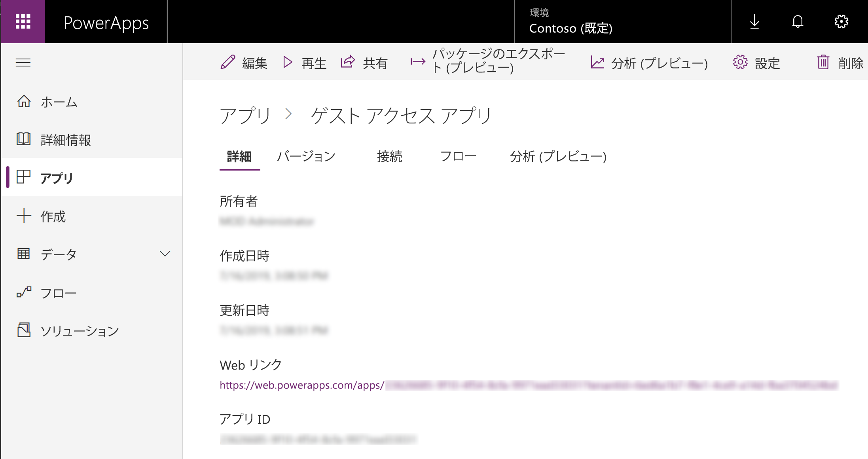Click the book icon for 詳細情報

(x=24, y=139)
